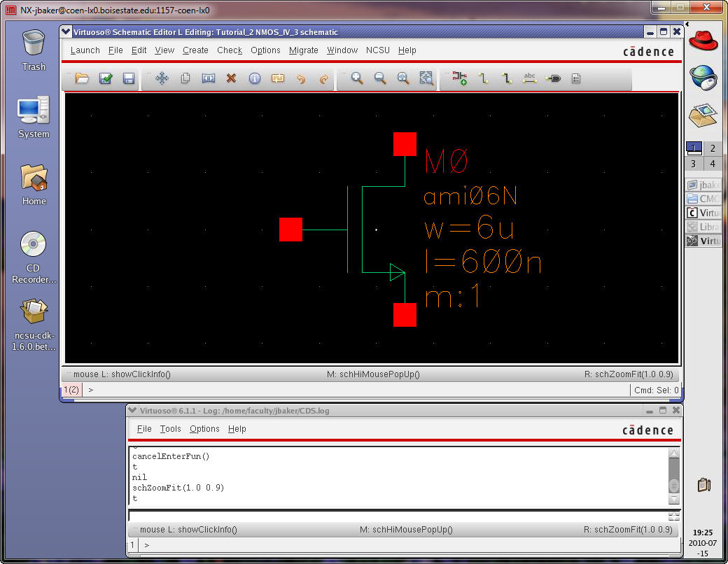
Task: Click the Save floppy disk icon
Action: pyautogui.click(x=129, y=79)
